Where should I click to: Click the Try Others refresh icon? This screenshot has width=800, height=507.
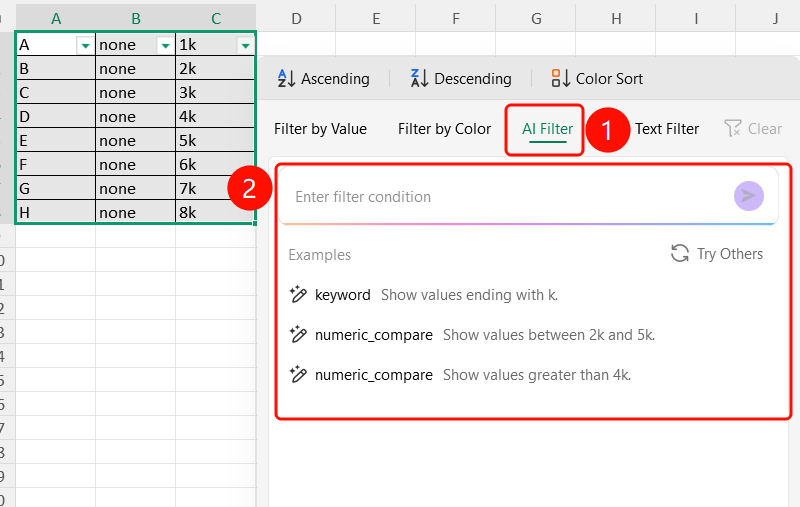(x=680, y=254)
